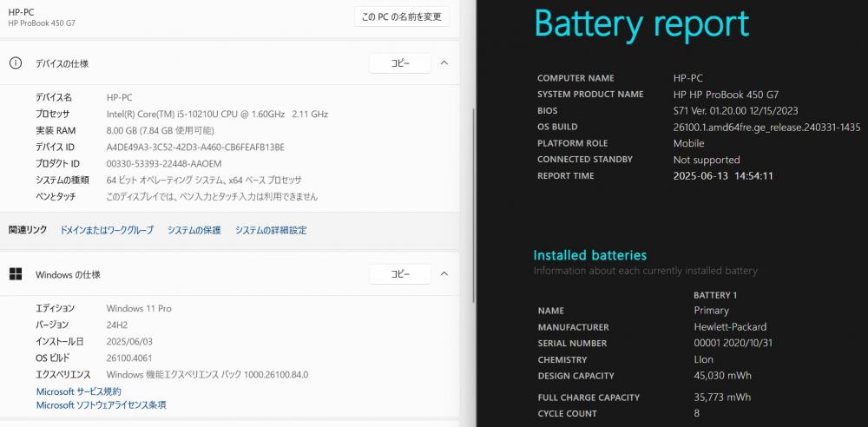Select BIOS value S71 Ver. 01.20.00
The width and height of the screenshot is (868, 427).
(736, 111)
